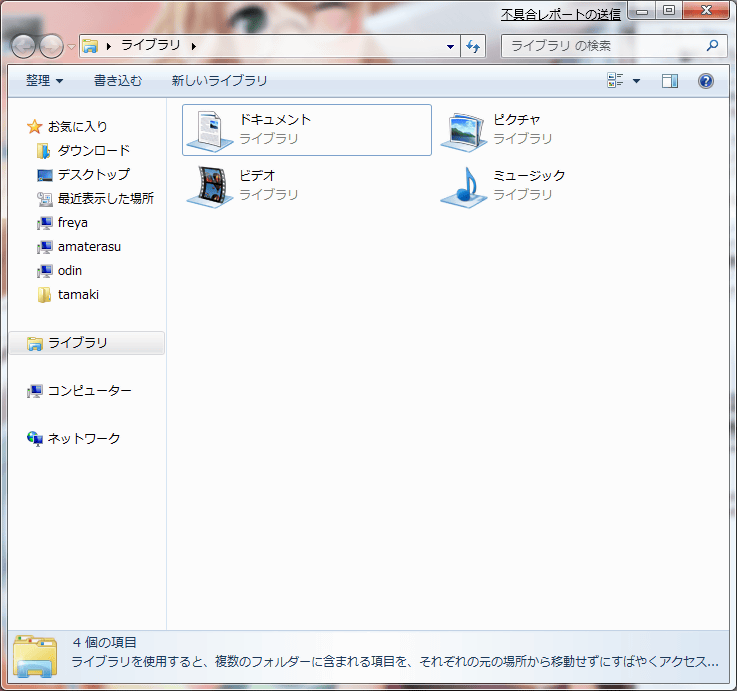Select コンピューター in navigation pane
This screenshot has width=737, height=691.
coord(89,391)
